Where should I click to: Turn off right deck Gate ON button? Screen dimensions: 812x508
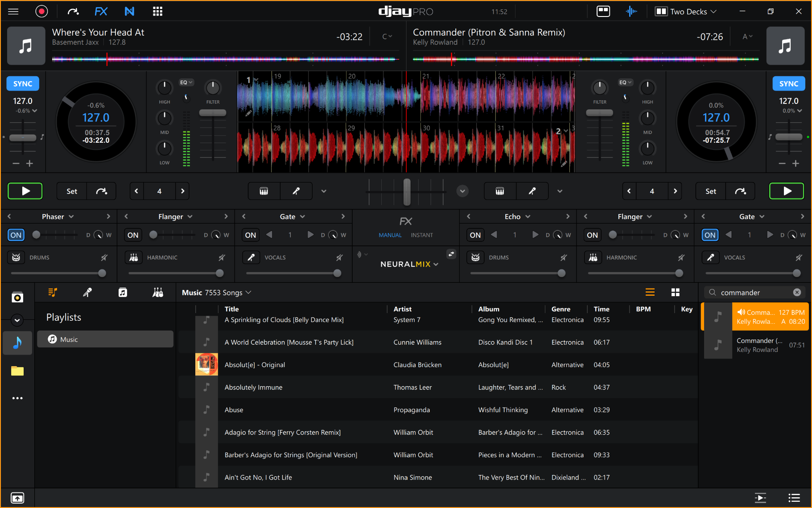[710, 235]
